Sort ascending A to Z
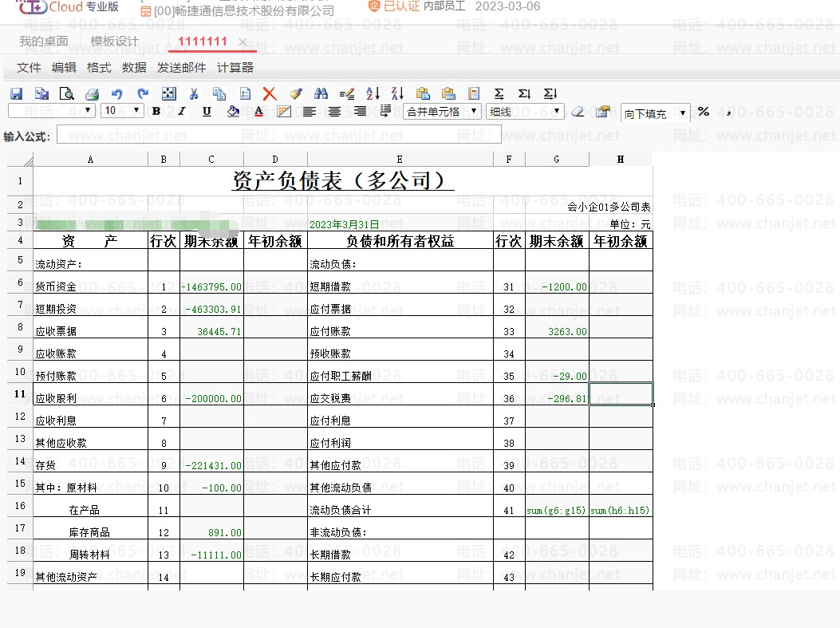840x628 pixels. [x=373, y=94]
